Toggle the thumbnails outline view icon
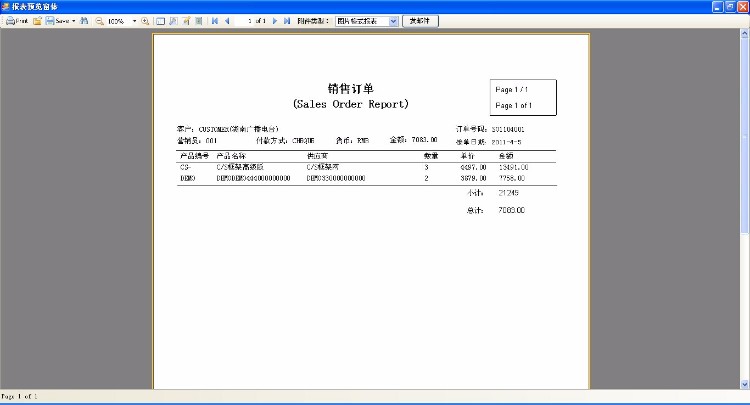Image resolution: width=750 pixels, height=405 pixels. point(173,20)
